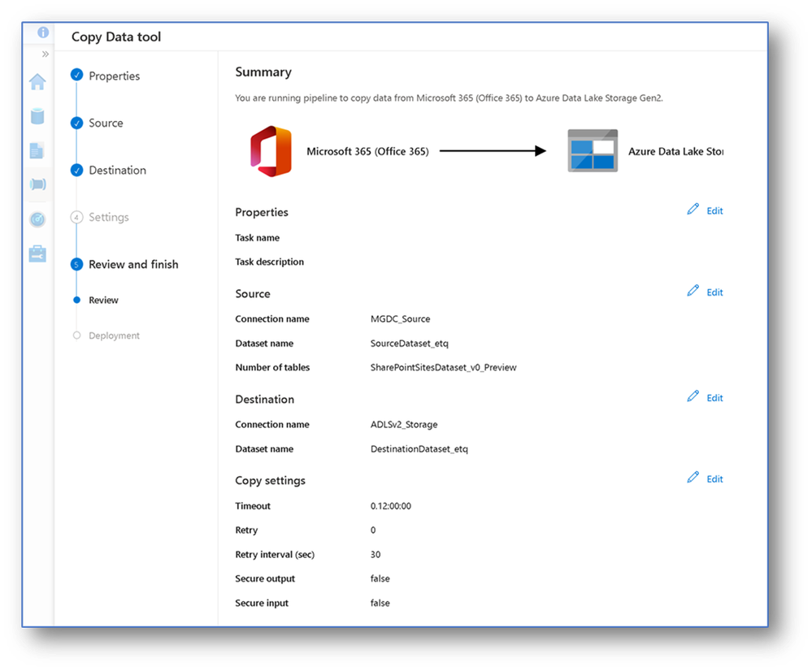Click the Retry value 0
This screenshot has height=671, width=812.
tap(373, 530)
